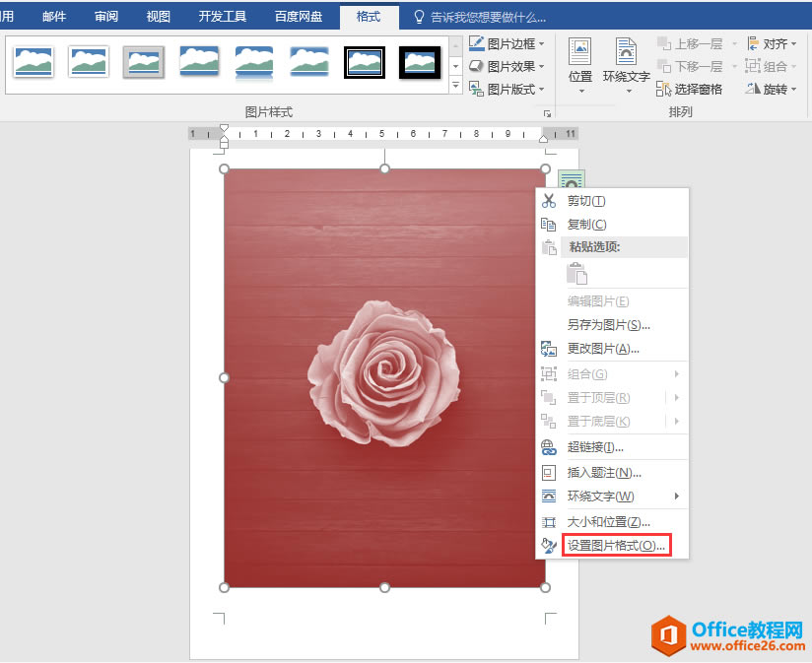Image resolution: width=812 pixels, height=663 pixels.
Task: Click the first-line indent marker on ruler
Action: click(x=224, y=128)
